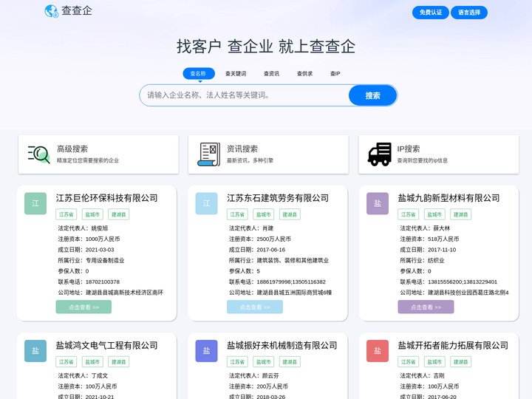Click the light blue 江 avatar for 江苏东石建筑劳务

pyautogui.click(x=206, y=203)
